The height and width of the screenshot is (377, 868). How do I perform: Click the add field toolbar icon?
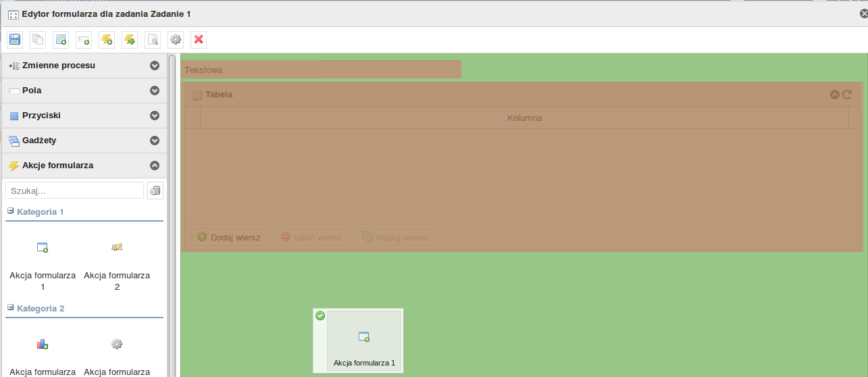pos(84,40)
